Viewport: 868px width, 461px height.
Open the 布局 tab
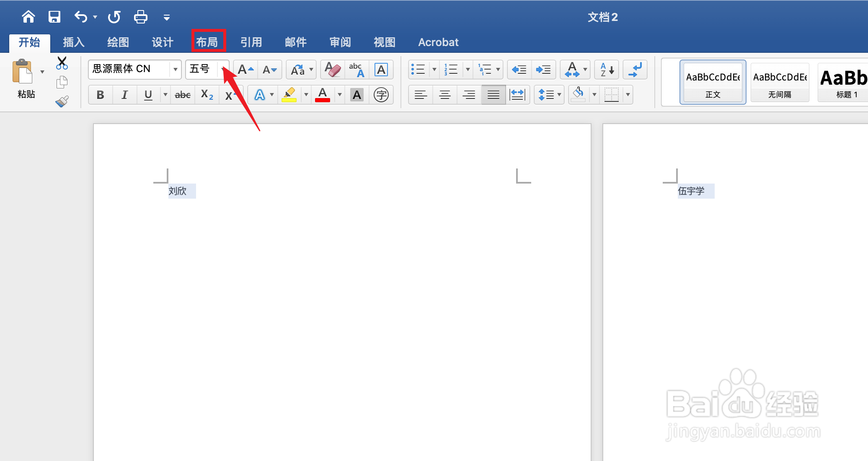(207, 42)
